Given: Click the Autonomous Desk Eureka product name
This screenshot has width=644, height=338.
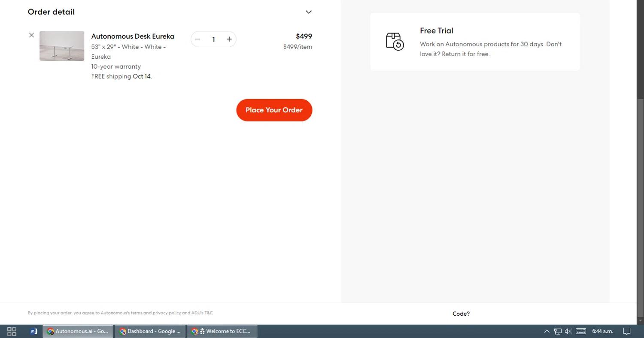Looking at the screenshot, I should (x=133, y=36).
